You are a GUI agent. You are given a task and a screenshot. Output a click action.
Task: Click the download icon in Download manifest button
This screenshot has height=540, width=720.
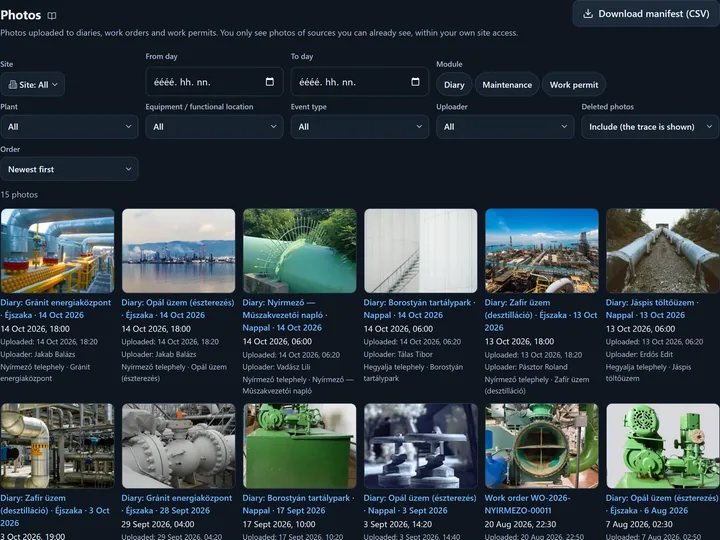tap(587, 14)
